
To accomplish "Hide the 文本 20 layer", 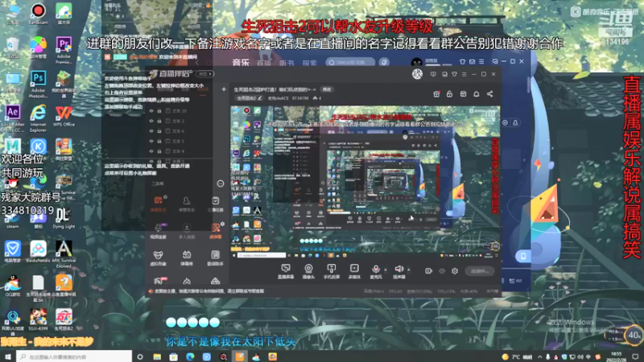I will pos(151,111).
